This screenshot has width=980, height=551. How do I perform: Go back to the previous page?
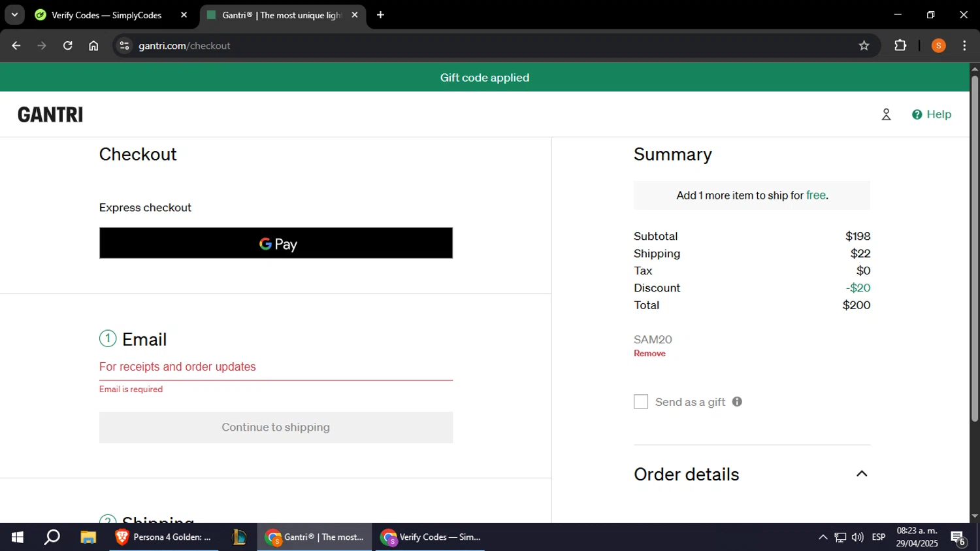[16, 46]
